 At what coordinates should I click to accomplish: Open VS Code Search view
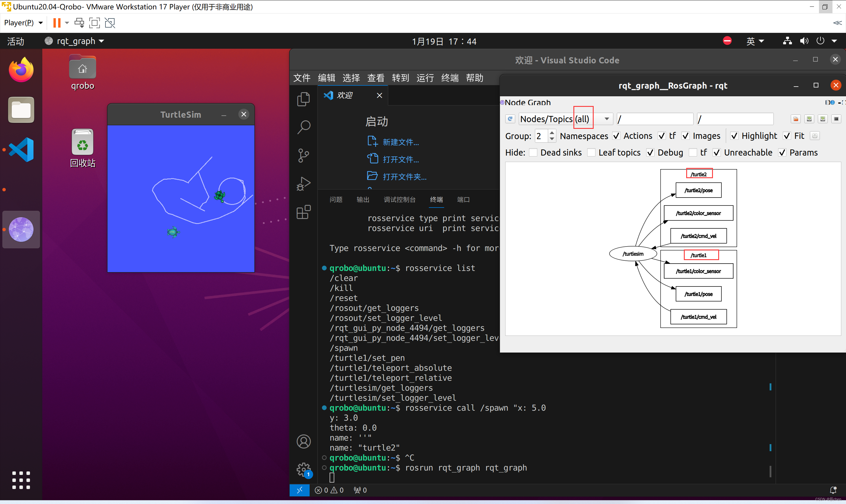click(x=303, y=127)
